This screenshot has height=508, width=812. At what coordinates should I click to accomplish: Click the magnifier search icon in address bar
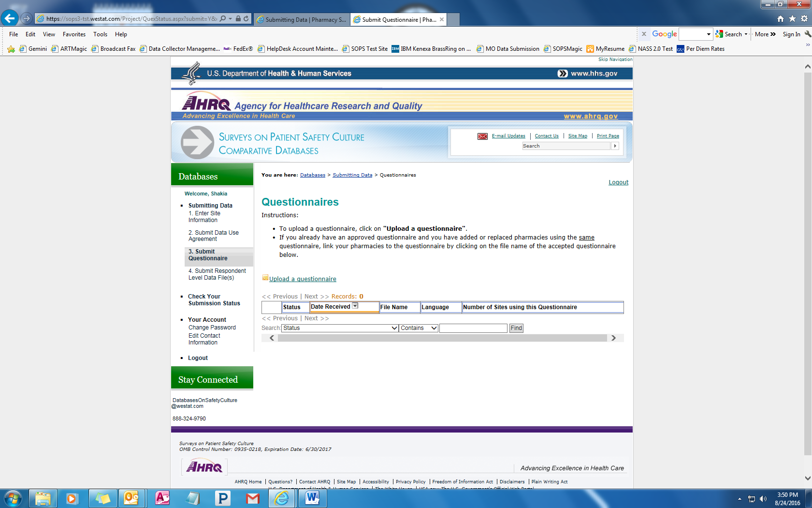click(x=223, y=18)
